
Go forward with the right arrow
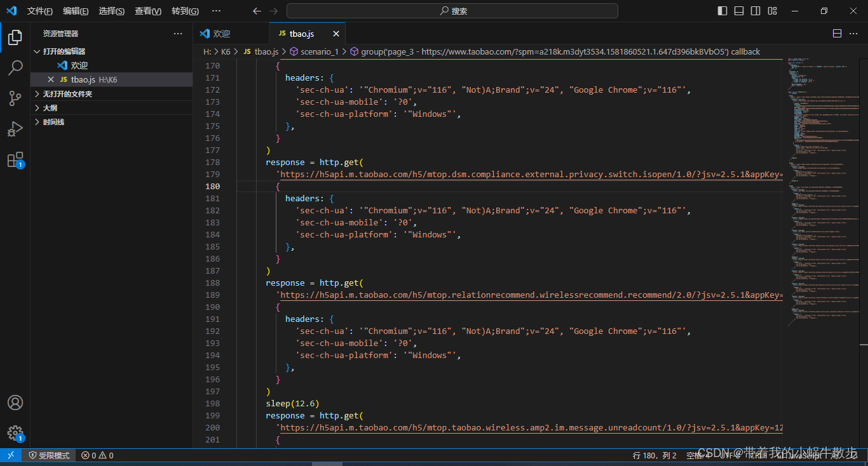point(273,11)
